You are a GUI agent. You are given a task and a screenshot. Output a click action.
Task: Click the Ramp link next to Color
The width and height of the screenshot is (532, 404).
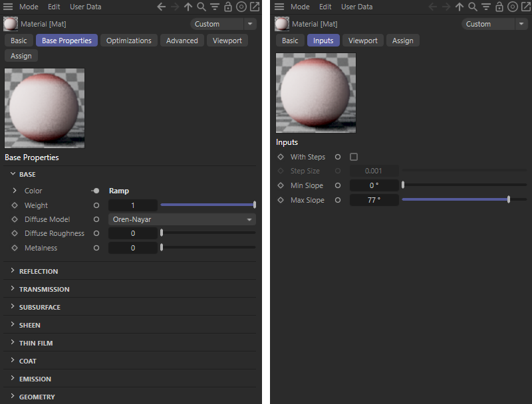click(x=119, y=191)
